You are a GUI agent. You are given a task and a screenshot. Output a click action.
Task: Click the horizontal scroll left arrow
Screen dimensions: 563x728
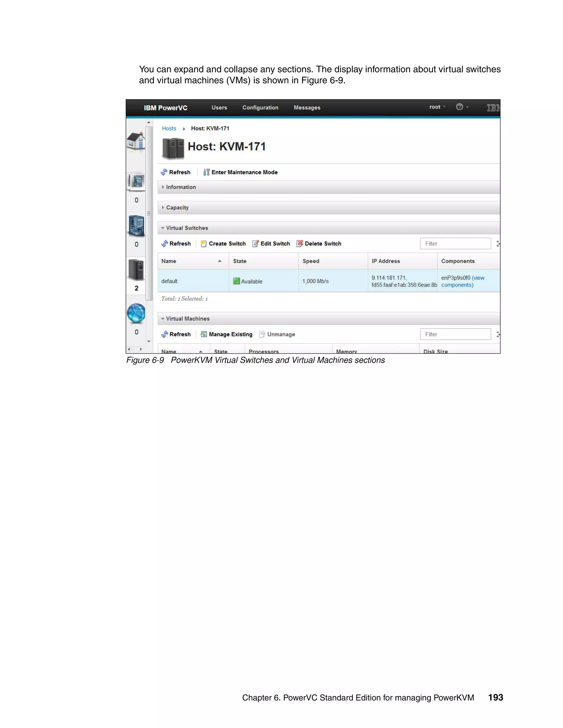pos(129,350)
